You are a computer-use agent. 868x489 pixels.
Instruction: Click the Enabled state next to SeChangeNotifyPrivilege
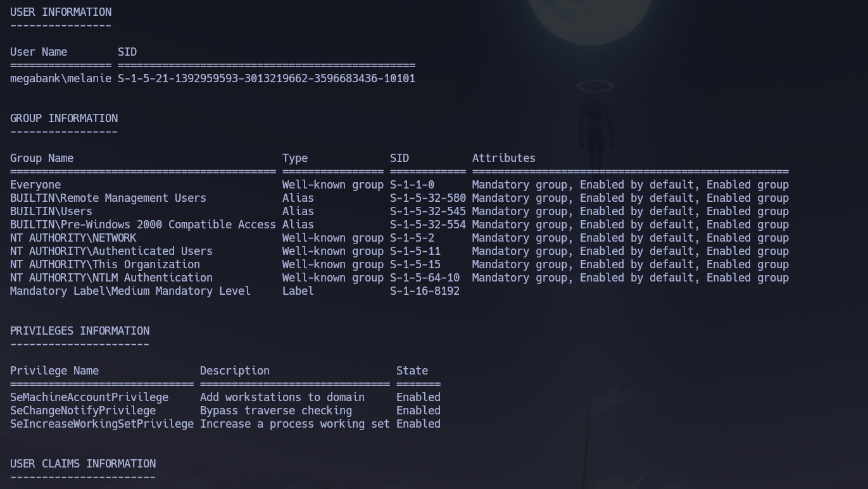pyautogui.click(x=418, y=411)
